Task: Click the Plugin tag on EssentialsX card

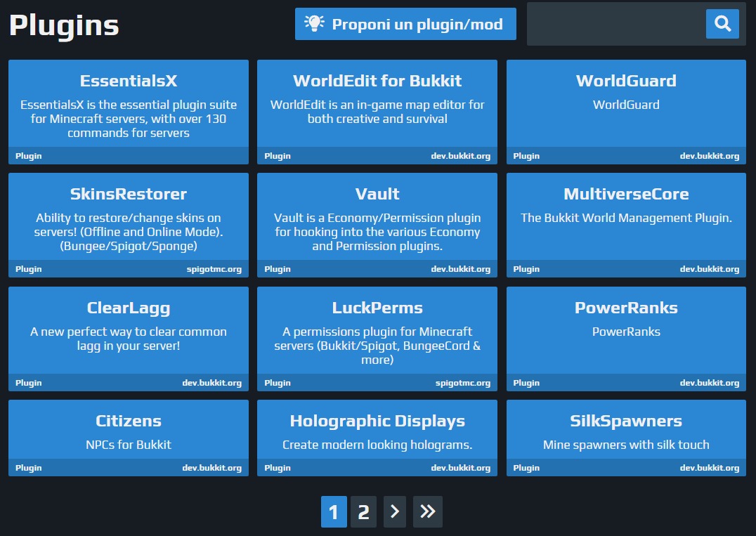Action: 28,156
